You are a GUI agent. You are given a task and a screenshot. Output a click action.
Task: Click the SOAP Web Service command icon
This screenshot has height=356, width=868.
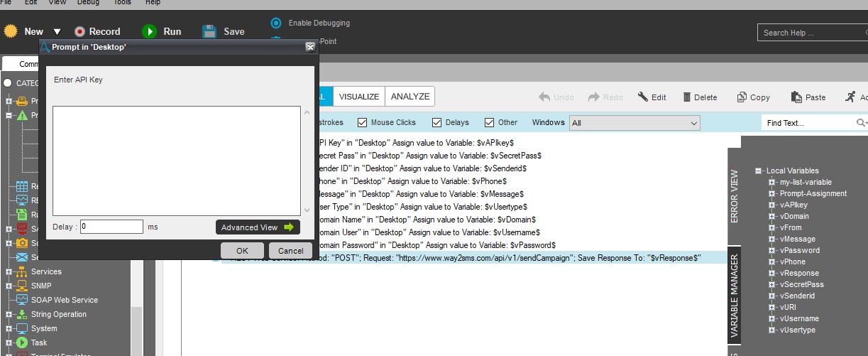21,300
